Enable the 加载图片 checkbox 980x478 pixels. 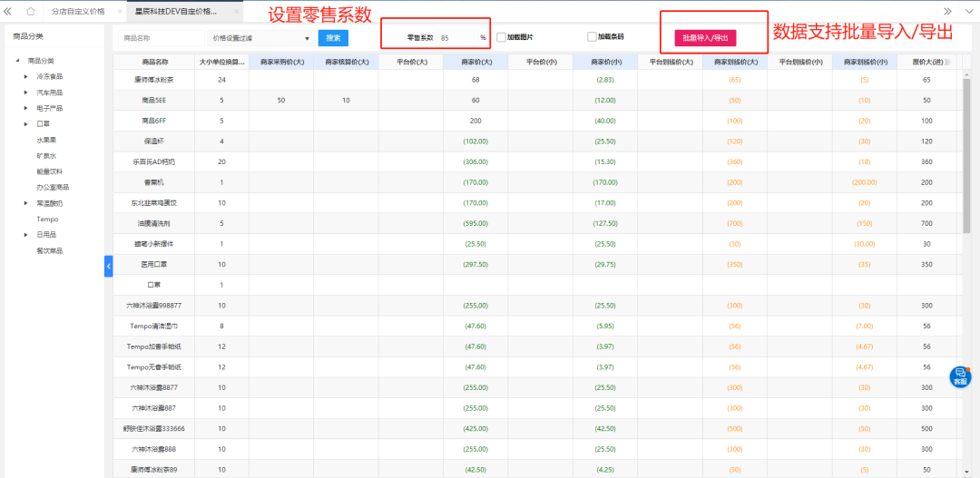click(501, 37)
